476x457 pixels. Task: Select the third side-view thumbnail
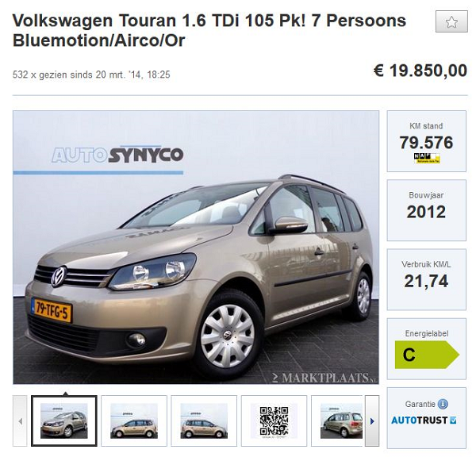204,421
